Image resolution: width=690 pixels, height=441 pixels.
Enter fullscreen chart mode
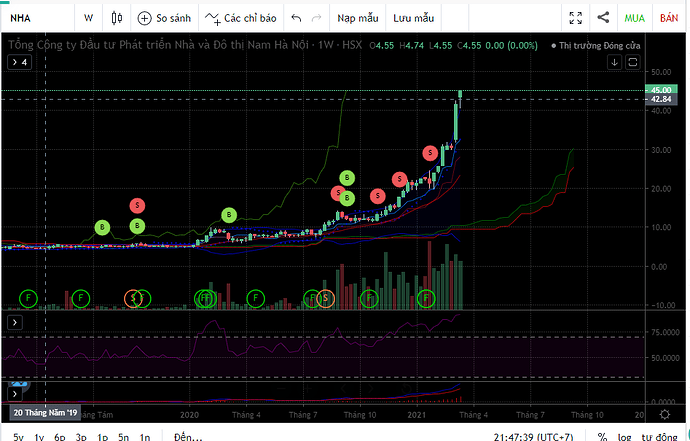pyautogui.click(x=575, y=18)
